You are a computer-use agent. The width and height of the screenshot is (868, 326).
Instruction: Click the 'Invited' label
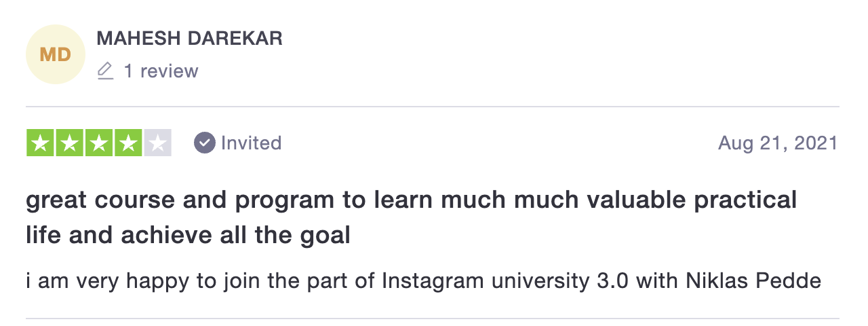[251, 143]
